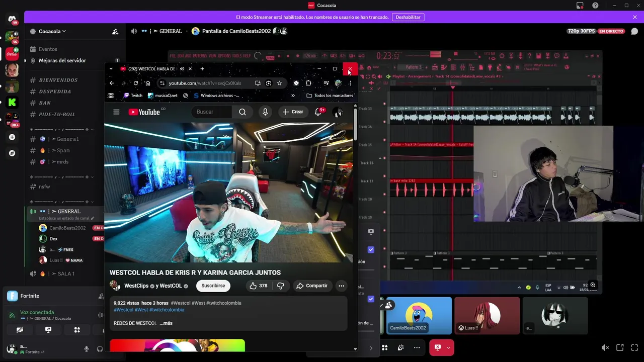Open the PIDE-TU-ROLL channel
The height and width of the screenshot is (362, 644).
pyautogui.click(x=57, y=114)
